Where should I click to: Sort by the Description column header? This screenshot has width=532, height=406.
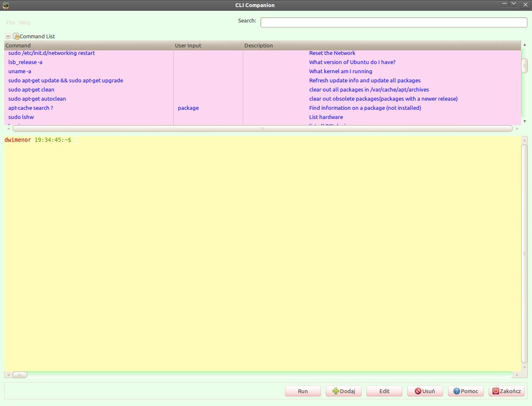point(382,45)
